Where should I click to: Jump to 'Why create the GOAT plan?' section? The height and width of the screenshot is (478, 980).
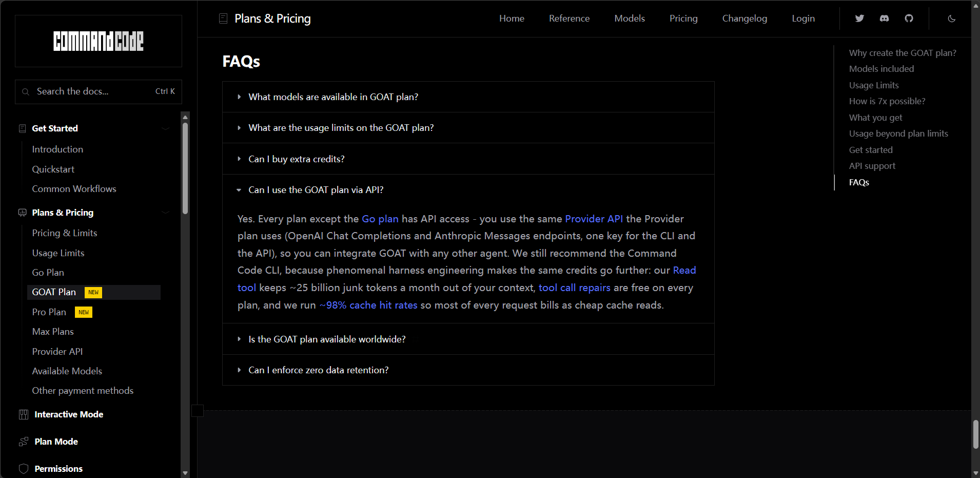(903, 53)
